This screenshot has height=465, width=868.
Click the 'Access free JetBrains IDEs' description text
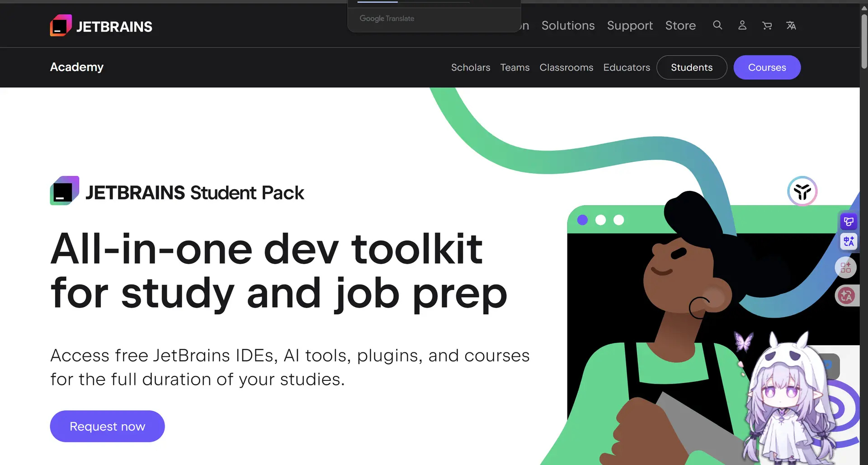point(290,367)
